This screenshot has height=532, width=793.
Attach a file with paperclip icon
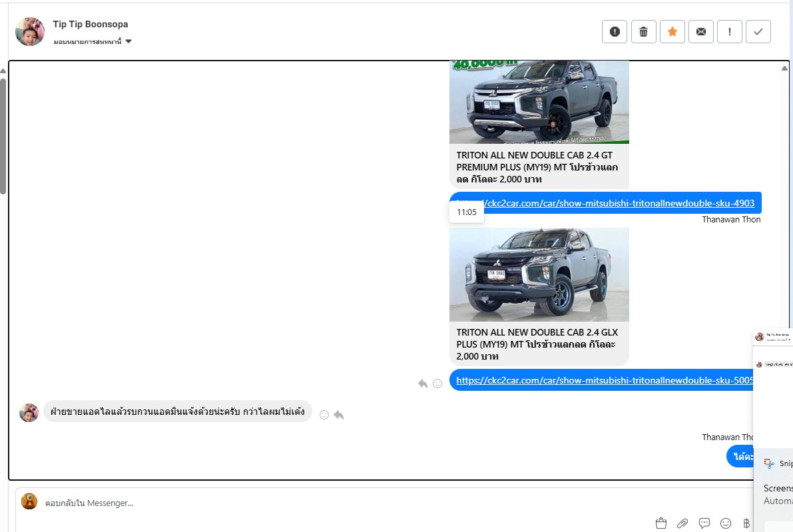682,523
